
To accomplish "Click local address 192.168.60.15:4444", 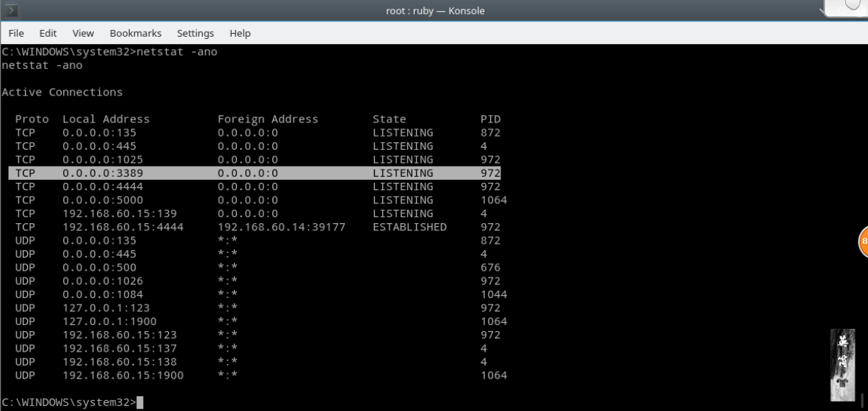I will click(x=123, y=227).
